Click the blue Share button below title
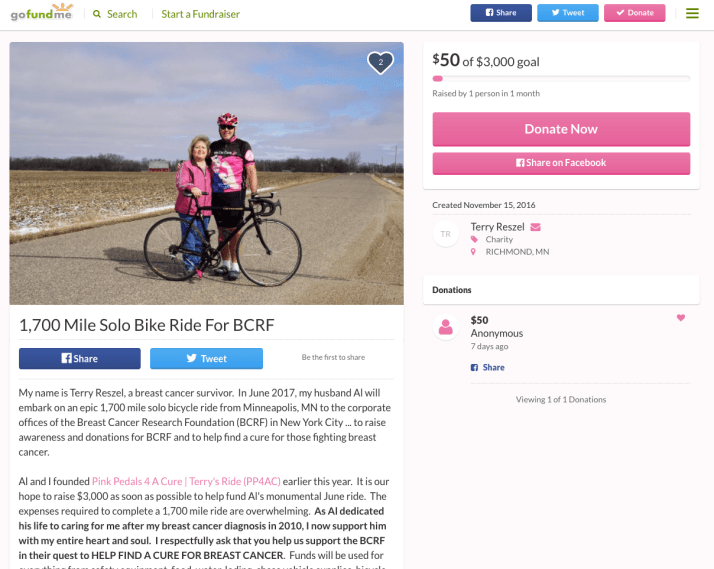This screenshot has height=569, width=714. click(79, 358)
